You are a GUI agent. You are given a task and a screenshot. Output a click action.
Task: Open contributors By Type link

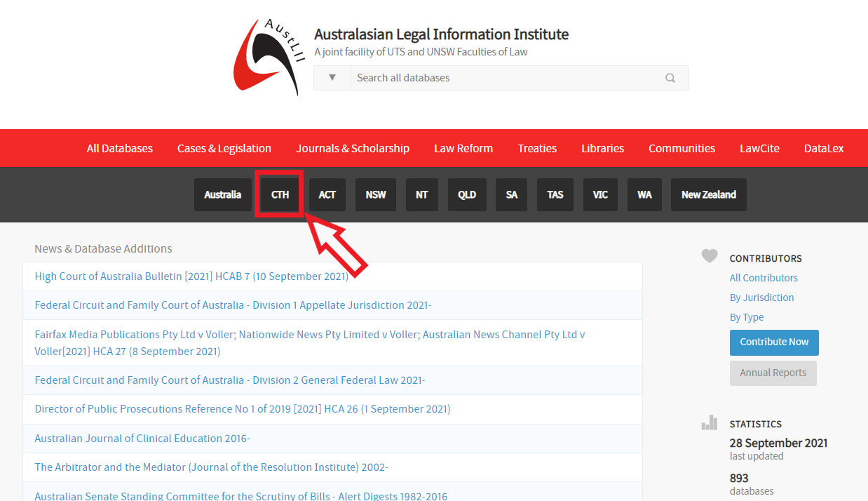coord(747,317)
